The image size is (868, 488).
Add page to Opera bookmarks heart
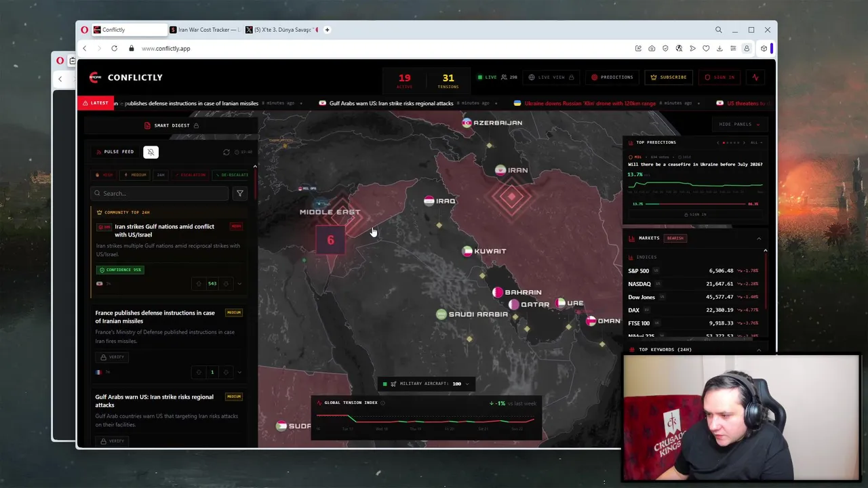706,49
